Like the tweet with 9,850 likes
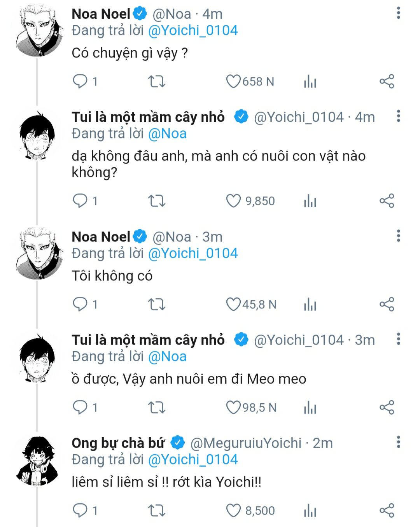 (x=233, y=201)
